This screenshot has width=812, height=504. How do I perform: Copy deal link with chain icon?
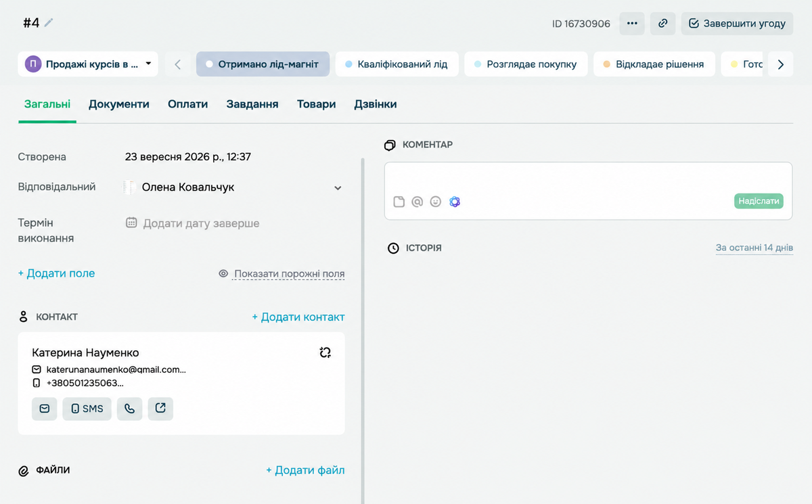[662, 23]
